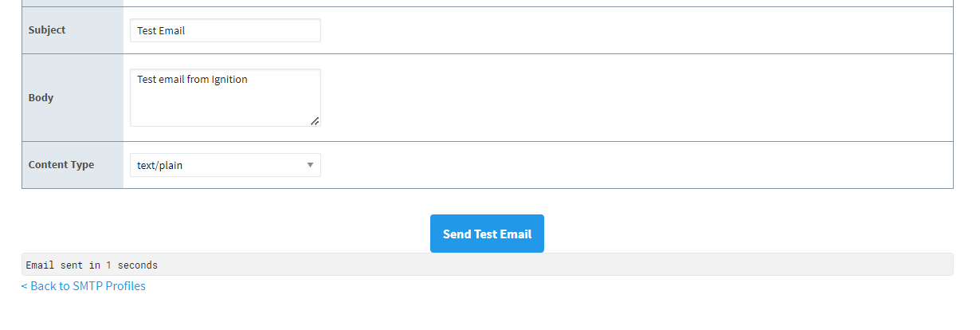This screenshot has width=980, height=330.
Task: Click the Body textarea resize handle
Action: tap(315, 121)
